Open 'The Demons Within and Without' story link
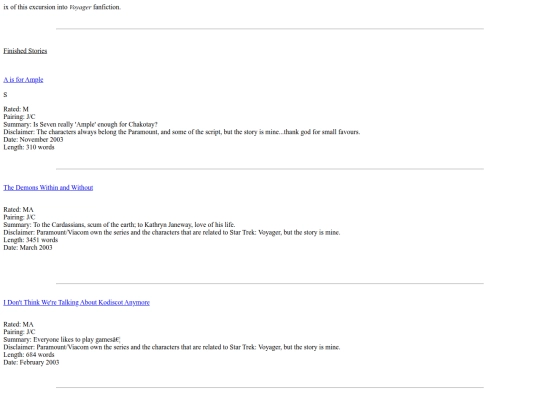The height and width of the screenshot is (405, 540). (x=48, y=188)
